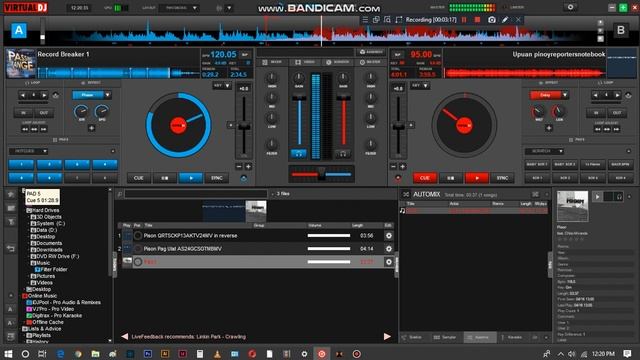
Task: Click deck A FILTER knob
Action: [272, 144]
